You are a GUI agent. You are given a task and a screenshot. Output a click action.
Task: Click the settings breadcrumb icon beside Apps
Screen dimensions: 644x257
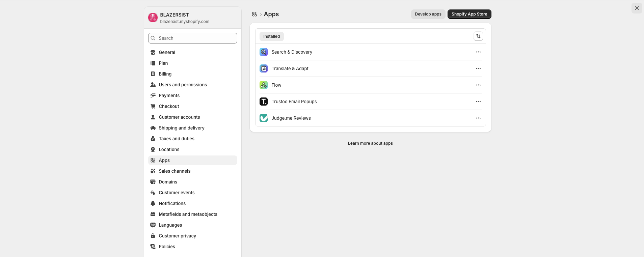(x=254, y=14)
